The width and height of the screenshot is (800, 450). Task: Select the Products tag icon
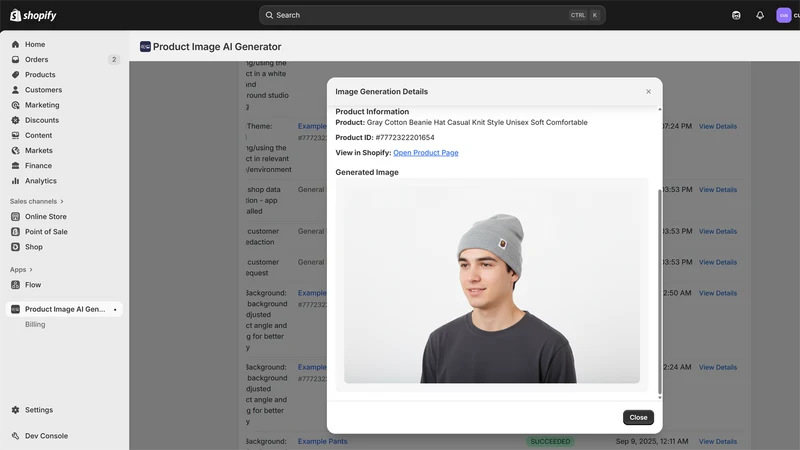tap(15, 74)
